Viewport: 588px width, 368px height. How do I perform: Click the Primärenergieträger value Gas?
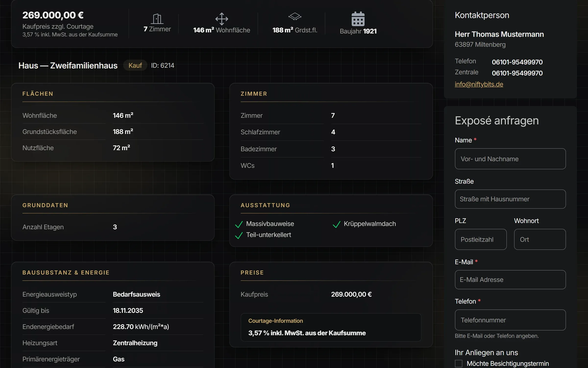pos(119,359)
